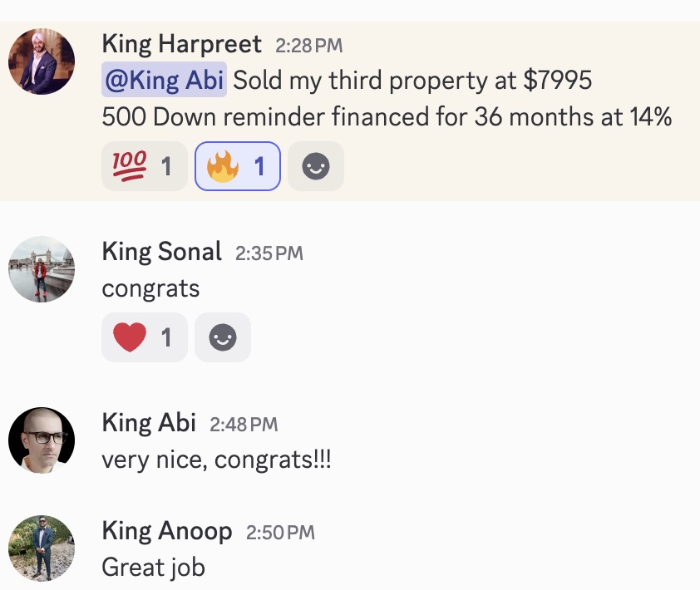Image resolution: width=700 pixels, height=590 pixels.
Task: Click the 2:28 PM message timestamp
Action: pos(309,46)
